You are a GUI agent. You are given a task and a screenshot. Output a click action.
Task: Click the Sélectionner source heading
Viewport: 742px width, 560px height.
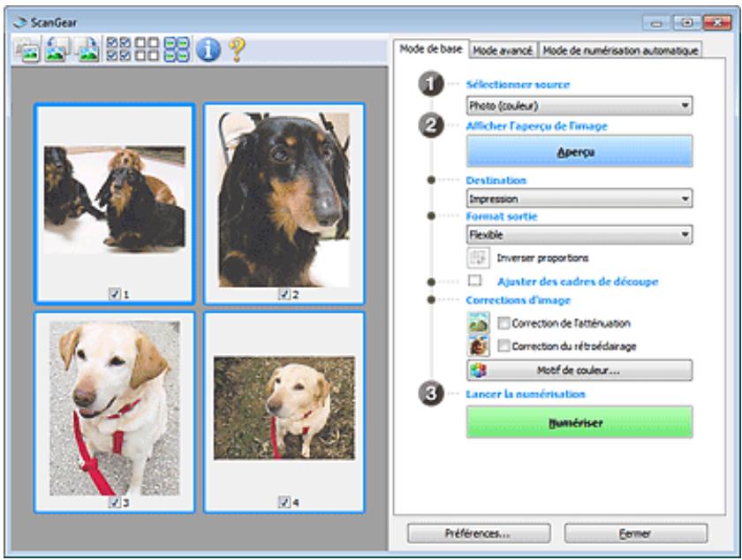pos(518,85)
